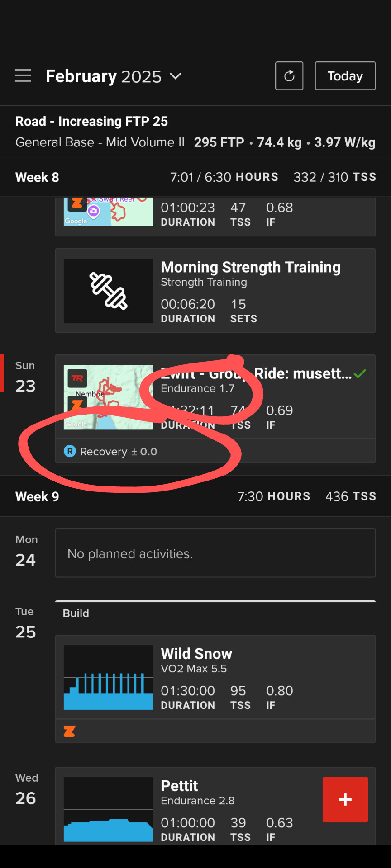Click the calendar refresh icon

pos(289,75)
